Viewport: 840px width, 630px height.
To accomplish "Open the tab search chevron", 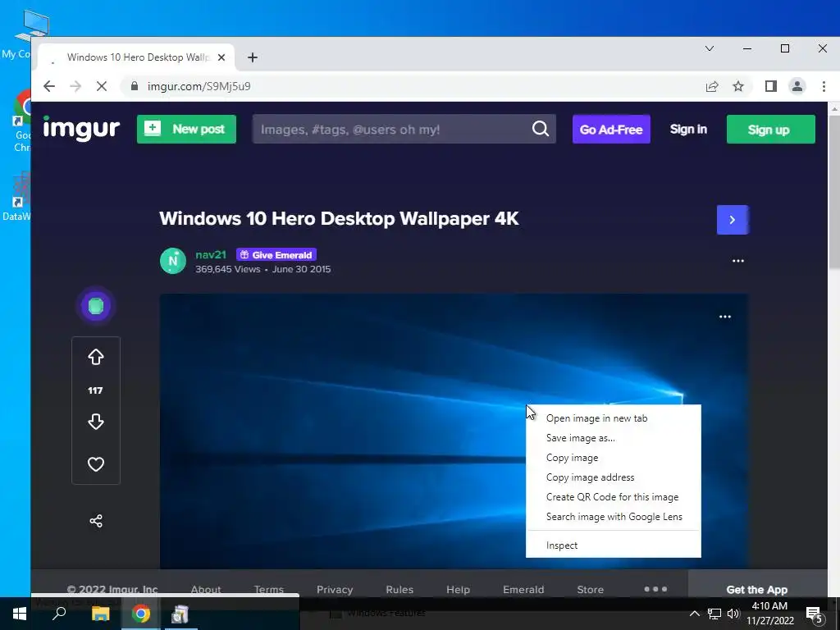I will [x=710, y=48].
